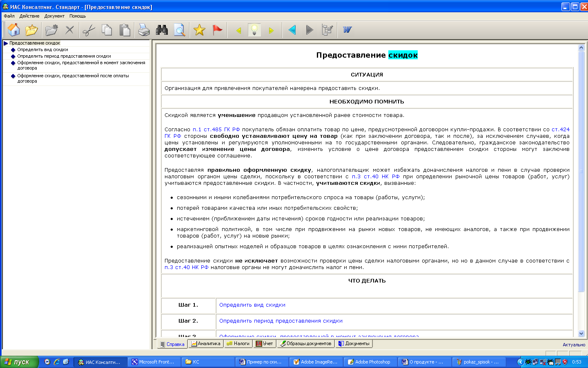The image size is (588, 368).
Task: Click the tree structure toolbar icon
Action: 327,30
